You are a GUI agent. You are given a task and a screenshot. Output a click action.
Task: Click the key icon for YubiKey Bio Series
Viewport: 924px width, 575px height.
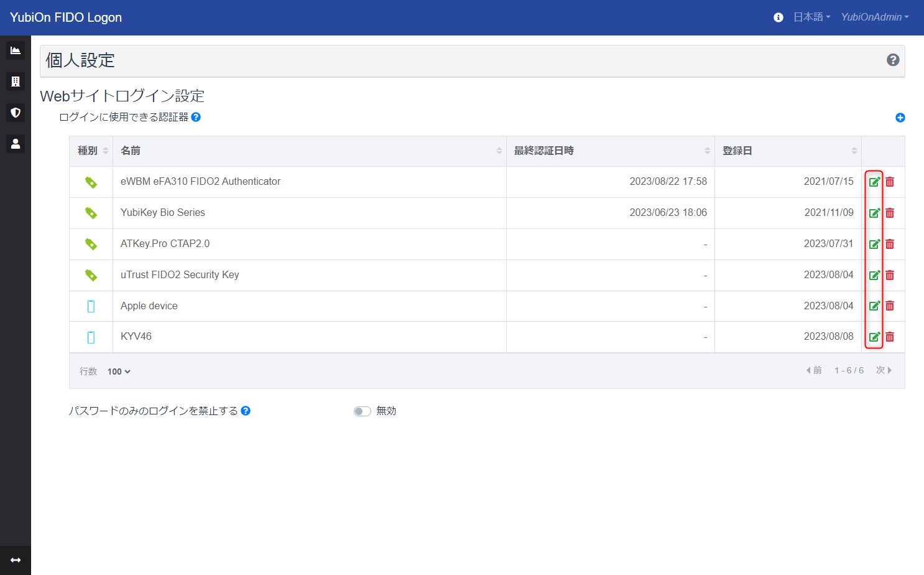tap(91, 213)
